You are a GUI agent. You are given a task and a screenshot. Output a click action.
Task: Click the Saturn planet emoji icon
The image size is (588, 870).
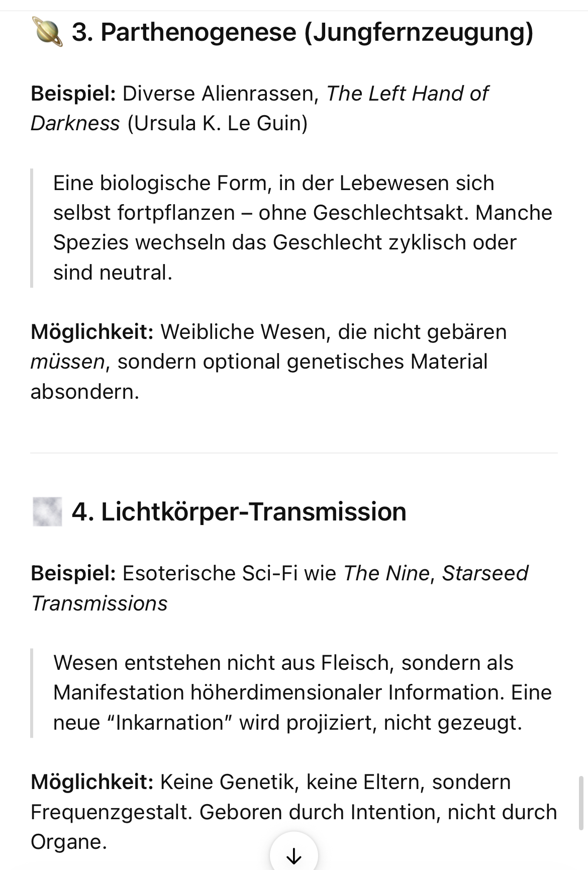tap(47, 32)
